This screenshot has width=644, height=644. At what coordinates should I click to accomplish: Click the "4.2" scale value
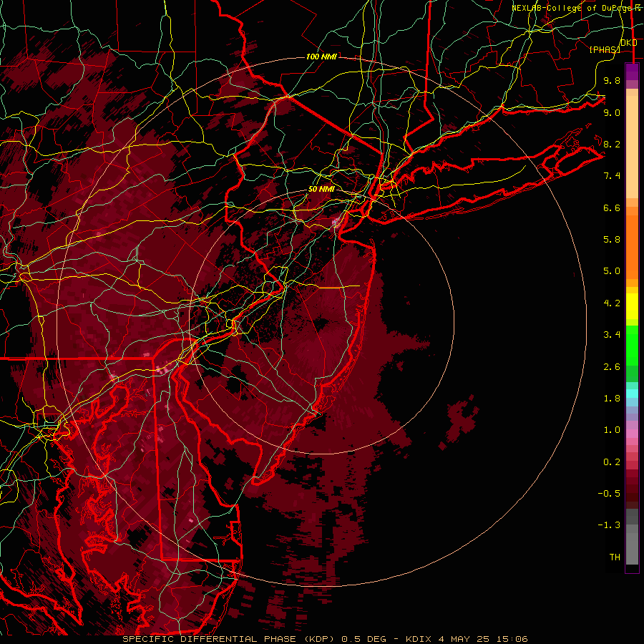point(612,303)
